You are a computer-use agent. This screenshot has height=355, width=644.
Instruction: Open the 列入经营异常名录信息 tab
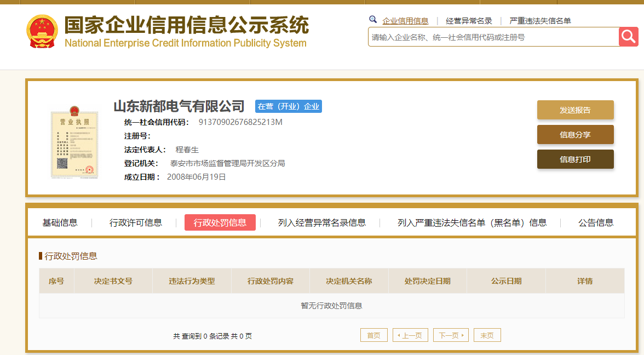322,222
